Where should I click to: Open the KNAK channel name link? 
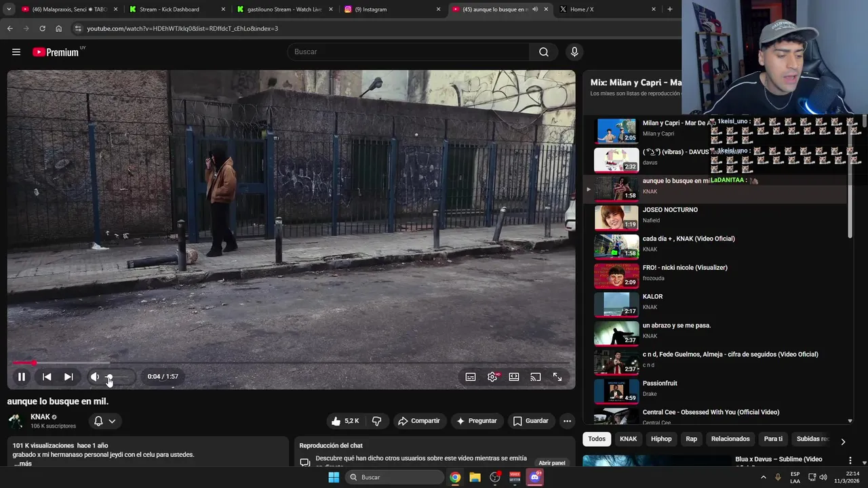40,417
